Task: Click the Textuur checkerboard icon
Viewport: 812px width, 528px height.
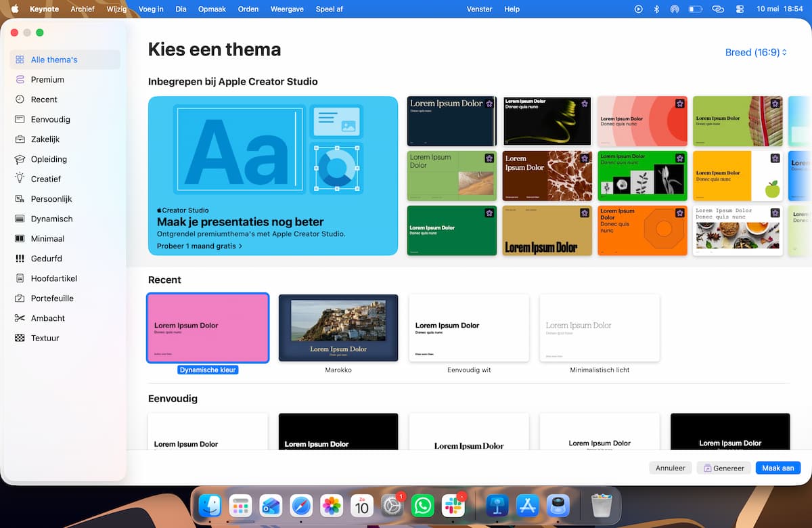Action: coord(20,338)
